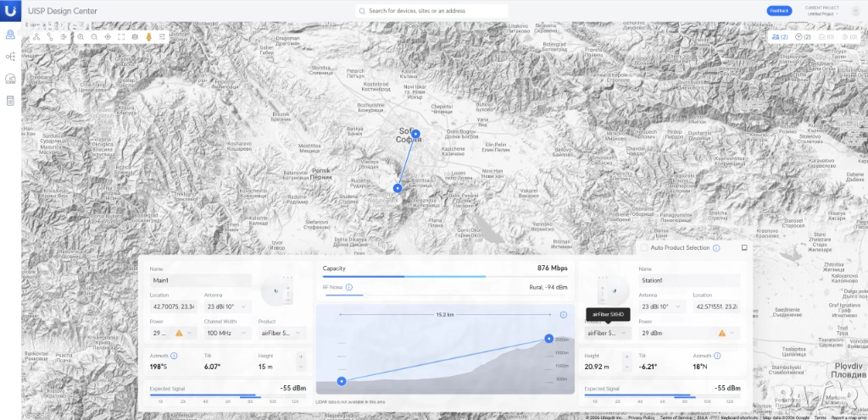Open Keyboard shortcuts footer link
Image resolution: width=868 pixels, height=420 pixels.
point(739,417)
